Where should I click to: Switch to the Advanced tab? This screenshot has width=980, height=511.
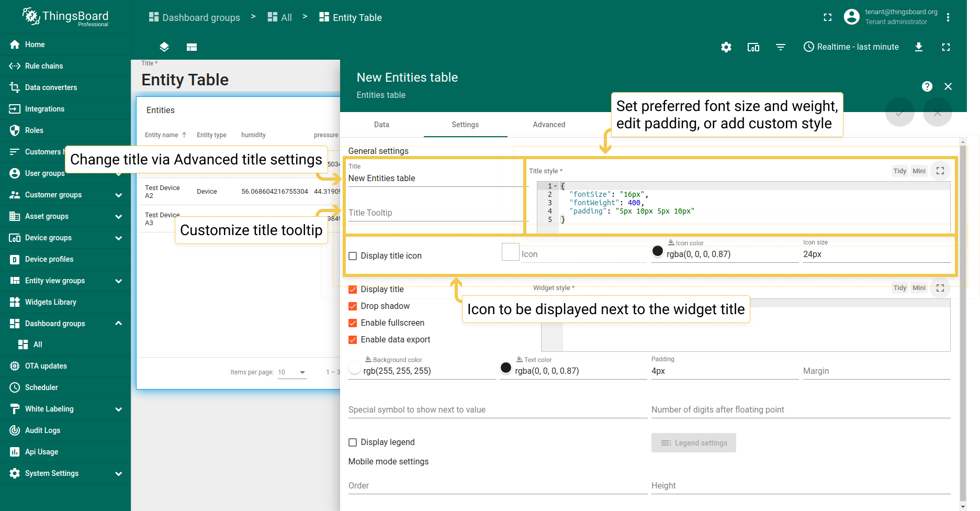point(549,125)
